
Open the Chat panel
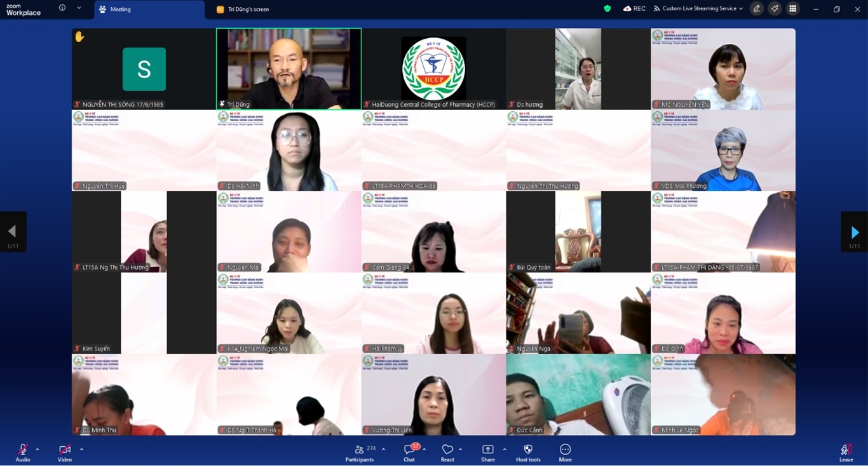coord(409,451)
